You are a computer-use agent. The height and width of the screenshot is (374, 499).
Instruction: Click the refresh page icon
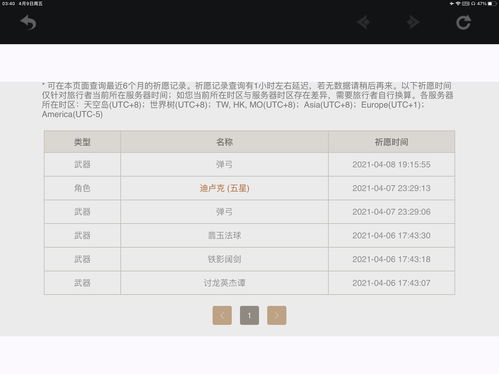pos(463,23)
